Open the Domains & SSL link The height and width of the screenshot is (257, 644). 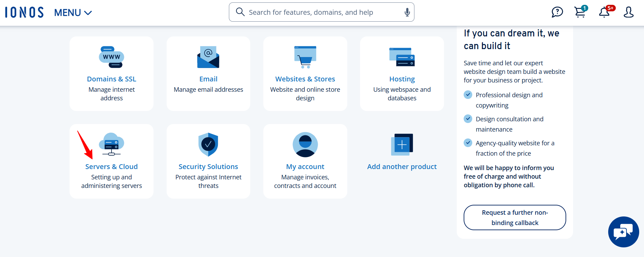tap(112, 79)
